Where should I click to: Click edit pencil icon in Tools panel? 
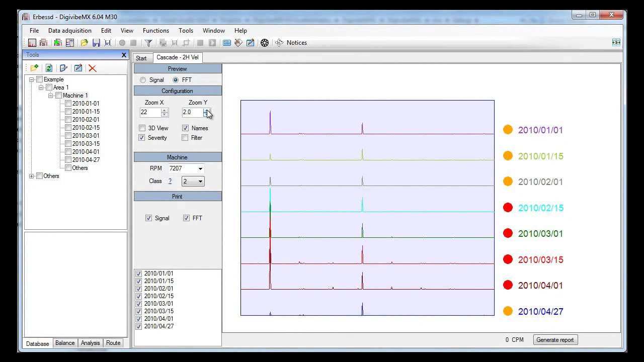click(x=78, y=68)
